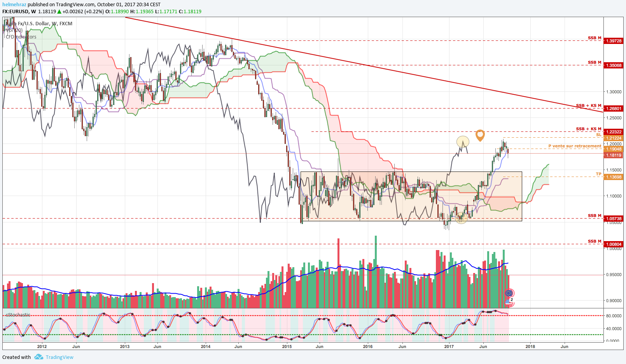Select the 1.05738 price level label
The height and width of the screenshot is (364, 626).
tap(614, 219)
